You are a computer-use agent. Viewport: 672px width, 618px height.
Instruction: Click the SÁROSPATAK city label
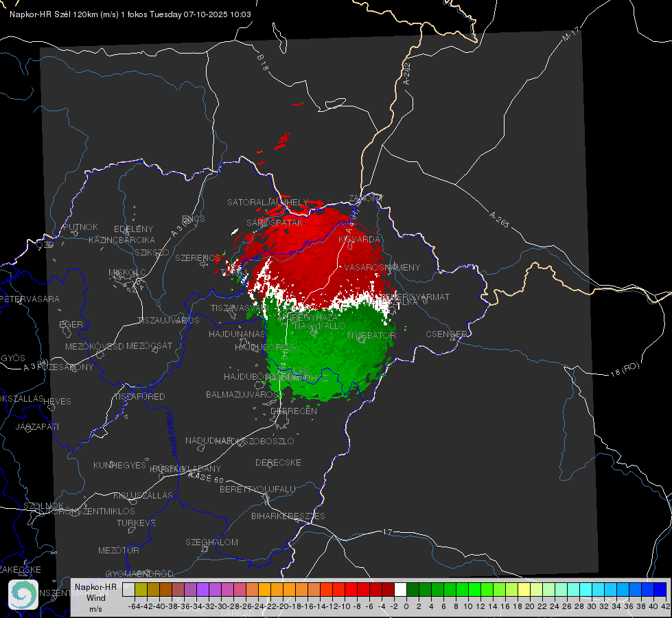click(x=275, y=222)
